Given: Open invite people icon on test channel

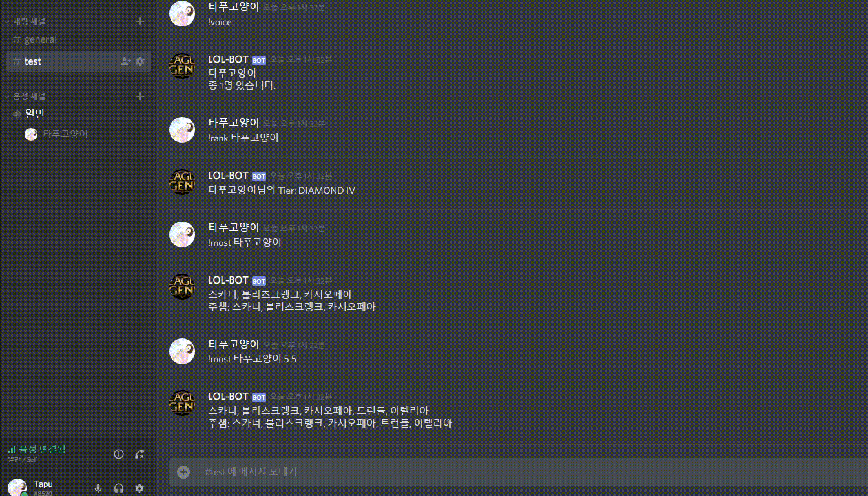Looking at the screenshot, I should 126,61.
